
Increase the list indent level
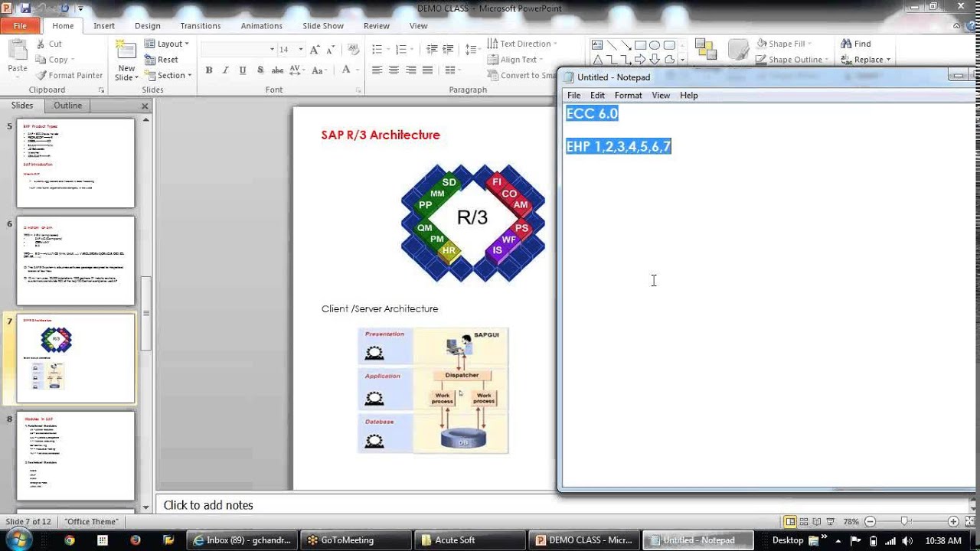click(449, 49)
